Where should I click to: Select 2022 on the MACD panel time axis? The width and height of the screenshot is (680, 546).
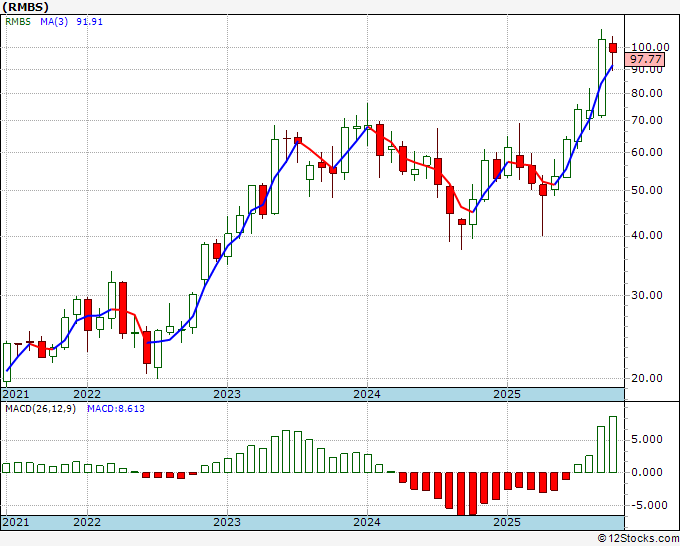pyautogui.click(x=86, y=522)
